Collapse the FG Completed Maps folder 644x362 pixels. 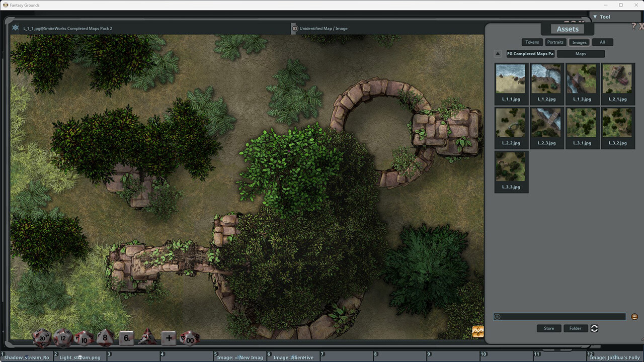tap(498, 53)
